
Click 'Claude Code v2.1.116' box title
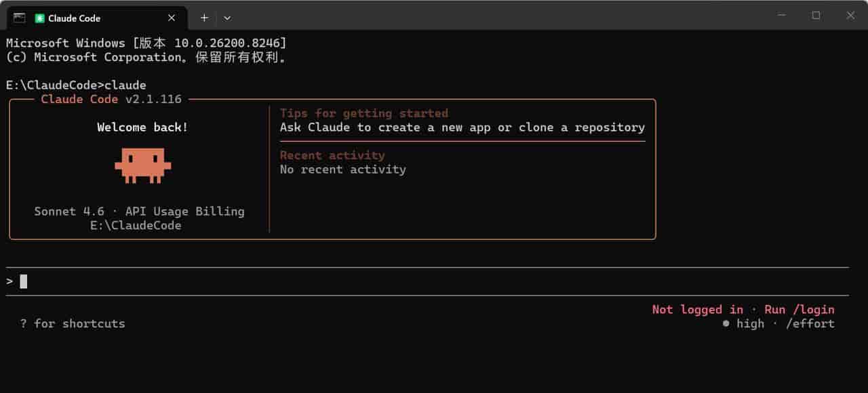tap(111, 99)
